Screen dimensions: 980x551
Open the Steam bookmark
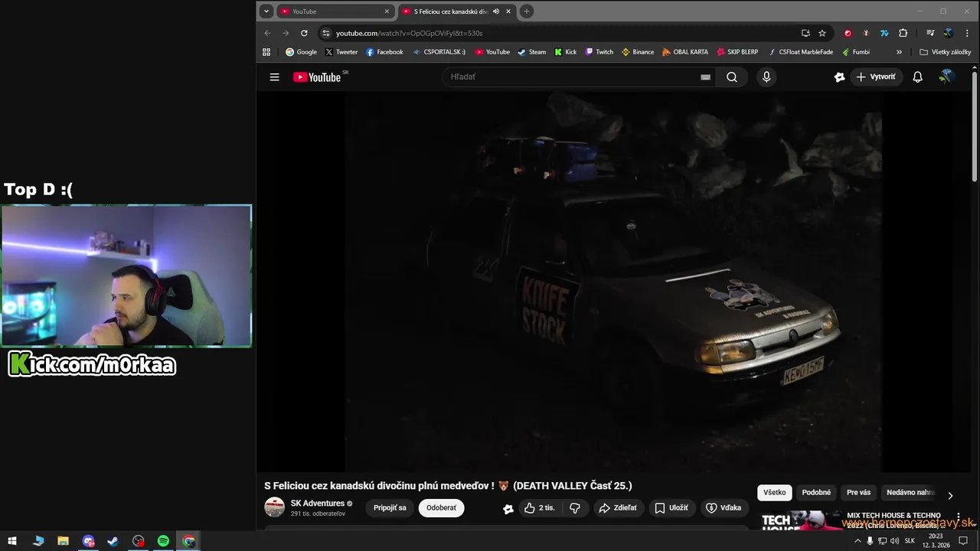(532, 52)
